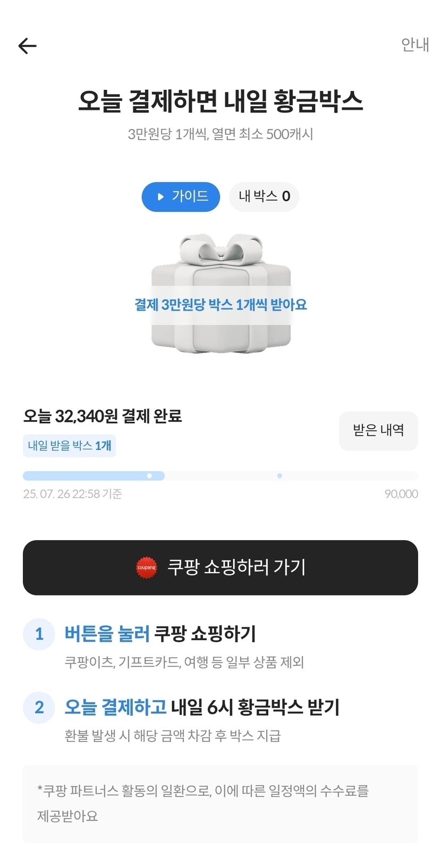Tap the unfilled end of the payment progress bar

click(372, 476)
